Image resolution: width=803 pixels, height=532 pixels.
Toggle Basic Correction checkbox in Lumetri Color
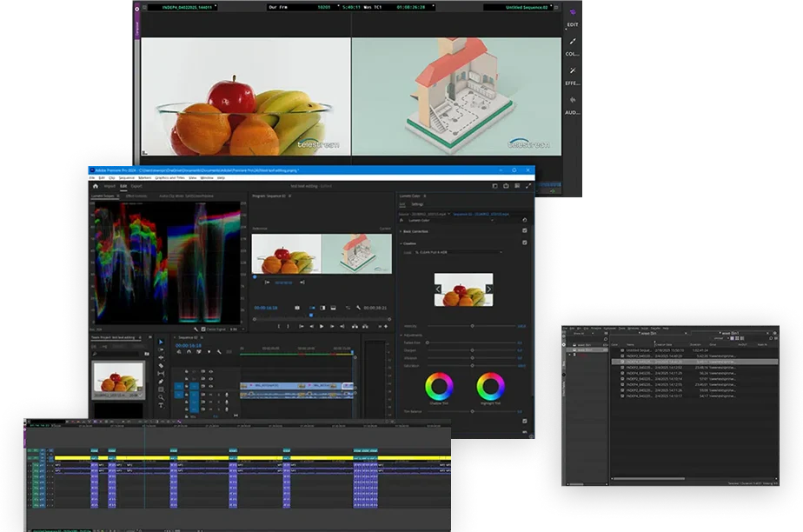click(524, 231)
